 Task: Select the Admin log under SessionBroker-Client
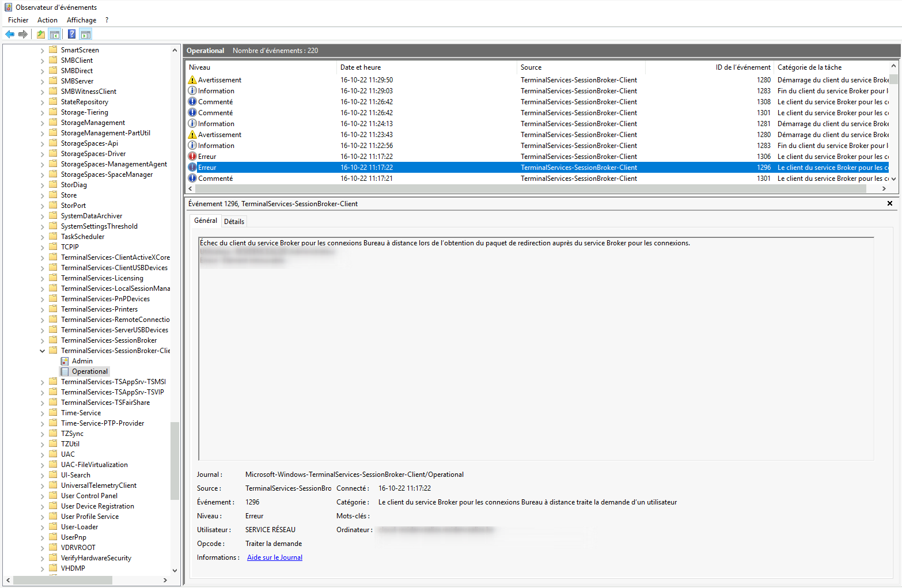coord(82,361)
